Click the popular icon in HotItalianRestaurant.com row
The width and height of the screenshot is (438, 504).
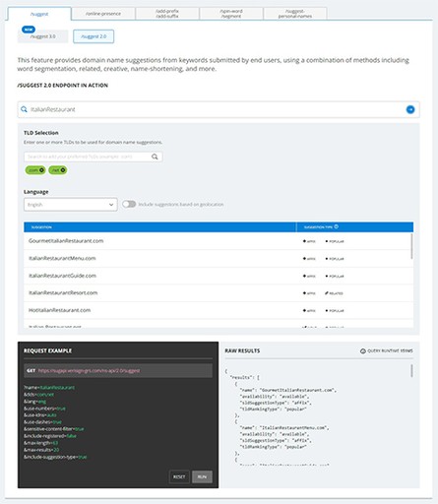[x=327, y=310]
